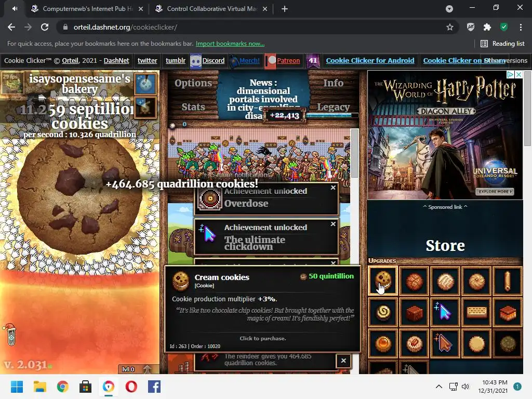The width and height of the screenshot is (532, 399).
Task: Buy the blue cursor upgrade
Action: pos(445,312)
